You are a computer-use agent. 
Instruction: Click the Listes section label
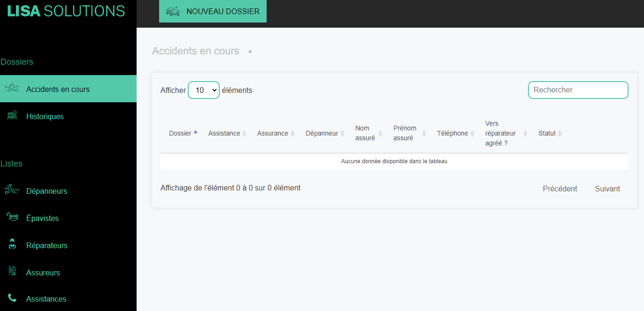pyautogui.click(x=12, y=164)
